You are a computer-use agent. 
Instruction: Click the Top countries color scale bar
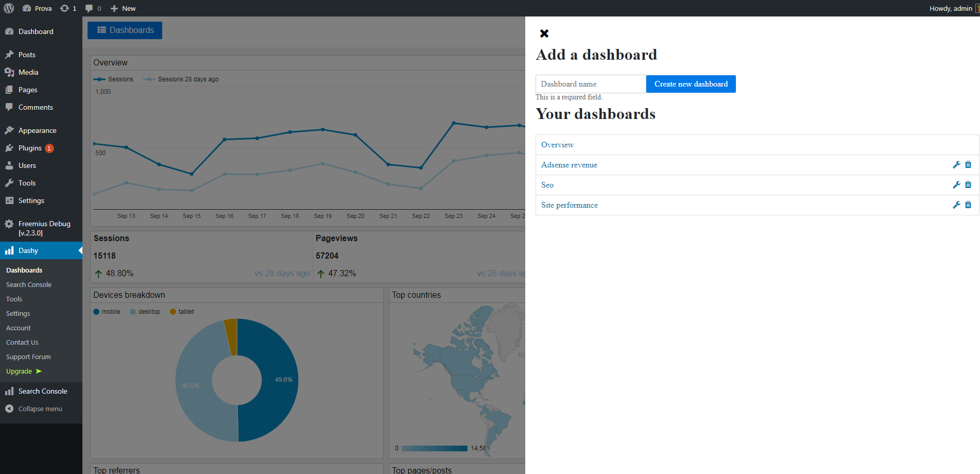[x=434, y=448]
